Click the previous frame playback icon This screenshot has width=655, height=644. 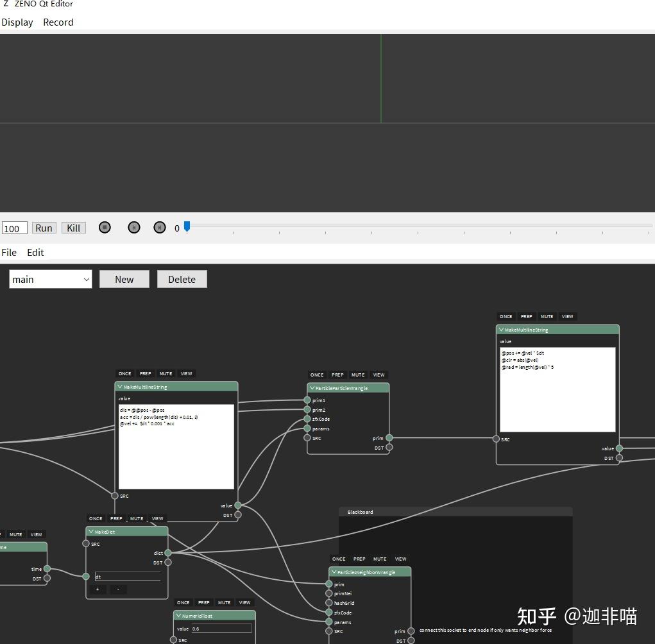coord(133,227)
